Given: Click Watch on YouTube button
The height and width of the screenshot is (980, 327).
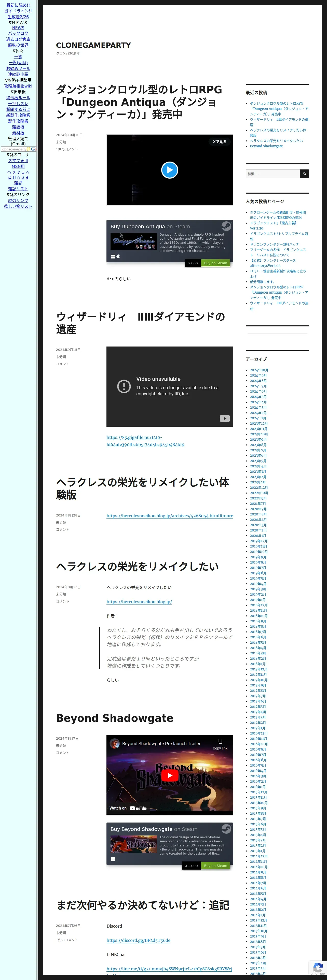Looking at the screenshot, I should click(128, 808).
